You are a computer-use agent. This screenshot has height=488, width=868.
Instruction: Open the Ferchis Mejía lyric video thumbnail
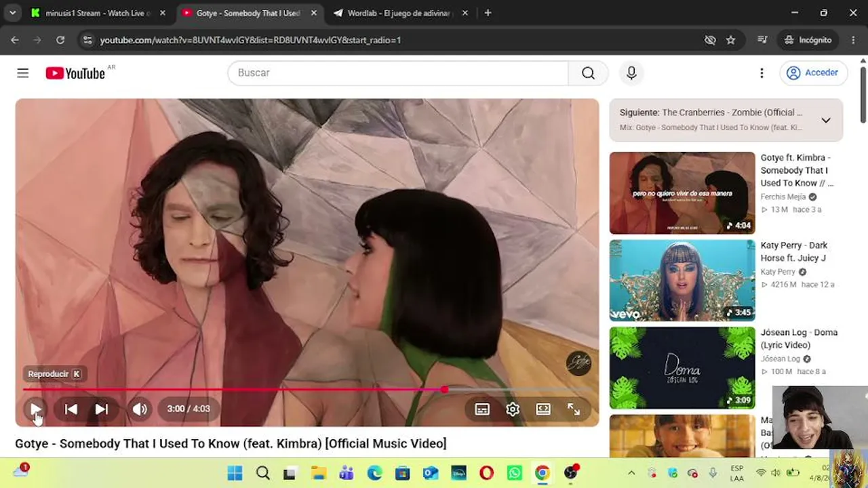682,192
